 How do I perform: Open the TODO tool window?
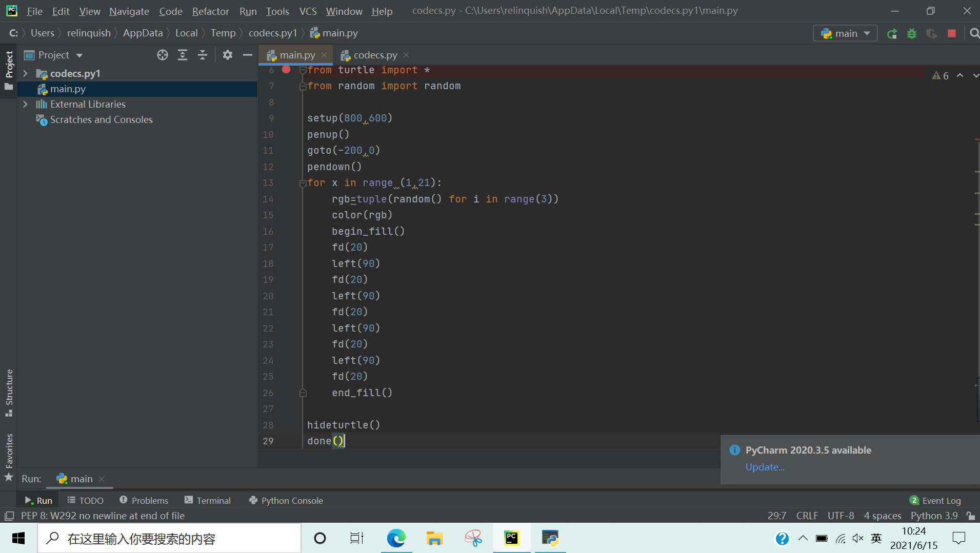click(x=85, y=500)
